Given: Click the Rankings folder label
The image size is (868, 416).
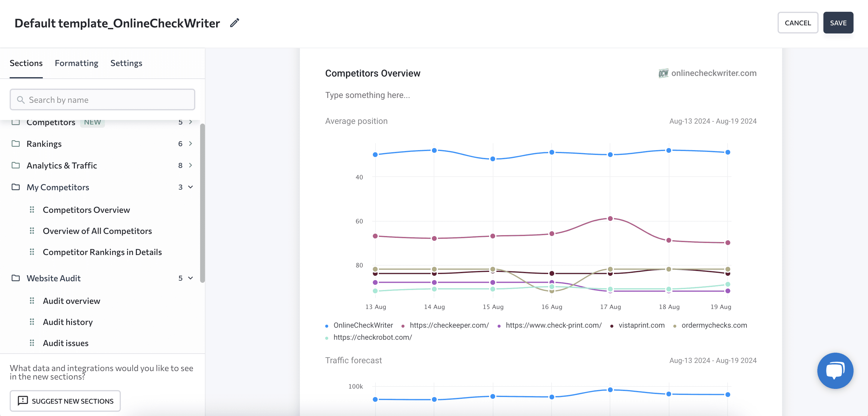Looking at the screenshot, I should pyautogui.click(x=44, y=143).
